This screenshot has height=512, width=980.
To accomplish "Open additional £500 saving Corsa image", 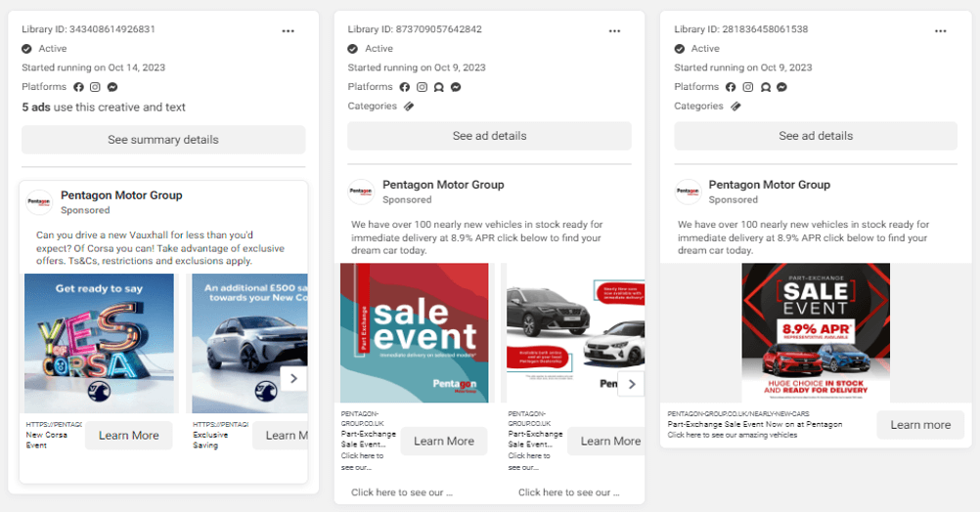I will pos(249,343).
